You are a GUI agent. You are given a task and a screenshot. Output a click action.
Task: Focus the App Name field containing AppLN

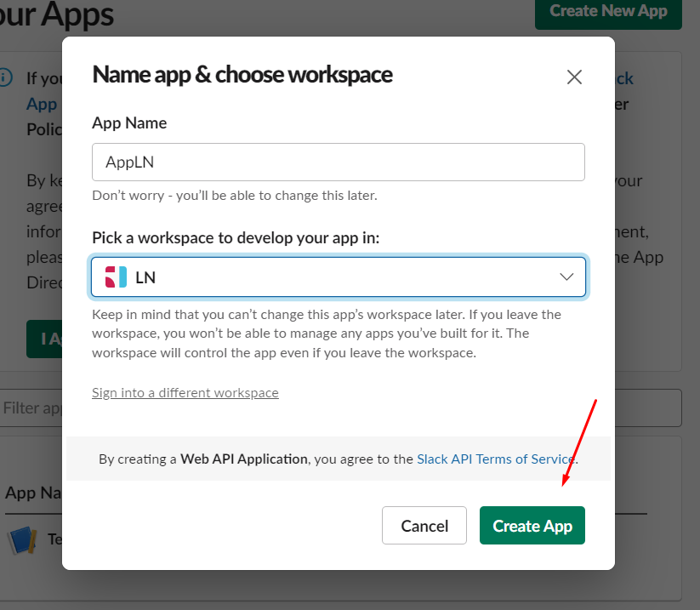click(x=339, y=162)
